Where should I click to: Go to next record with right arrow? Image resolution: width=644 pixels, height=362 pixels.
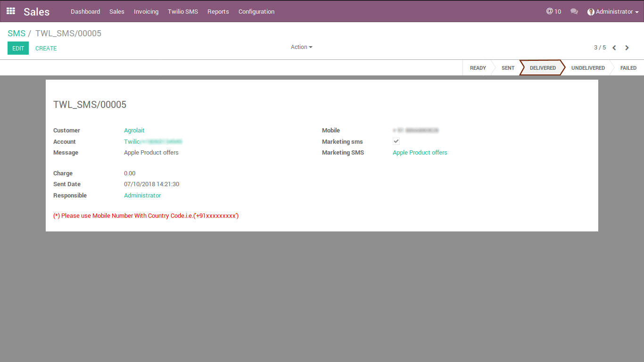pos(627,48)
